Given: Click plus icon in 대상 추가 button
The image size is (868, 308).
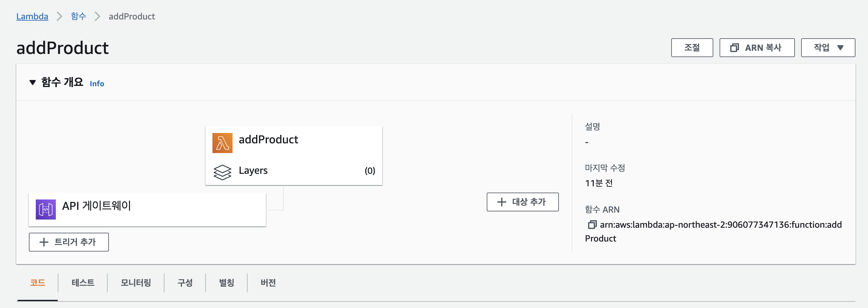Looking at the screenshot, I should pos(501,202).
